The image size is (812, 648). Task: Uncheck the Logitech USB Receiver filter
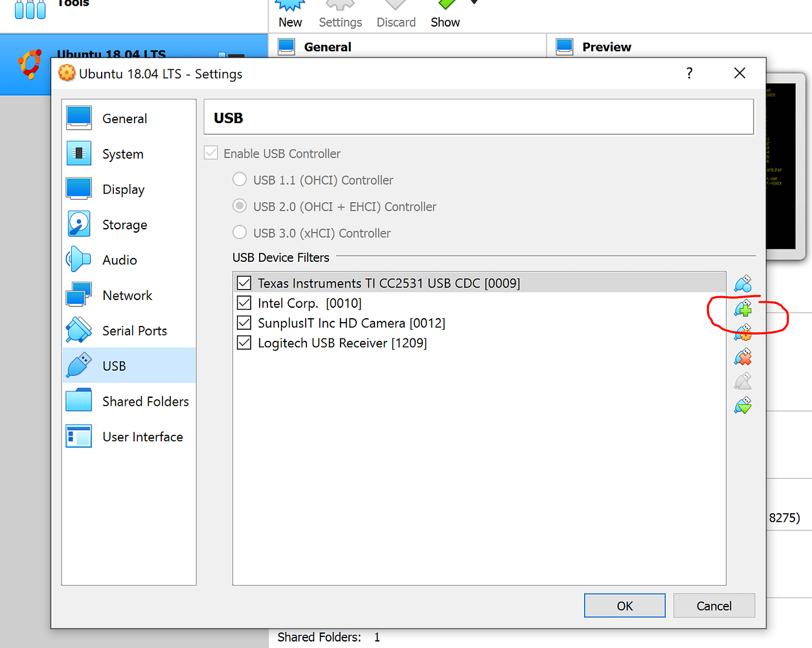point(244,343)
